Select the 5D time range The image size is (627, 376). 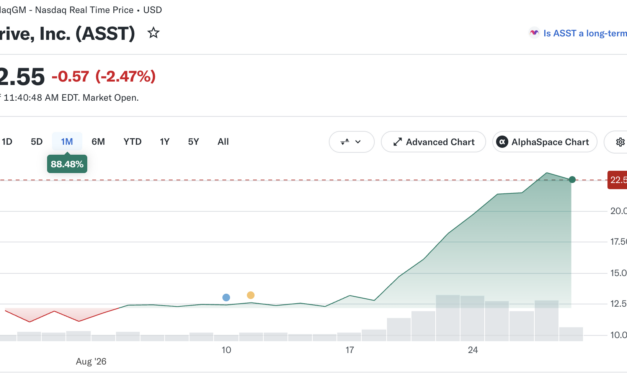coord(36,142)
